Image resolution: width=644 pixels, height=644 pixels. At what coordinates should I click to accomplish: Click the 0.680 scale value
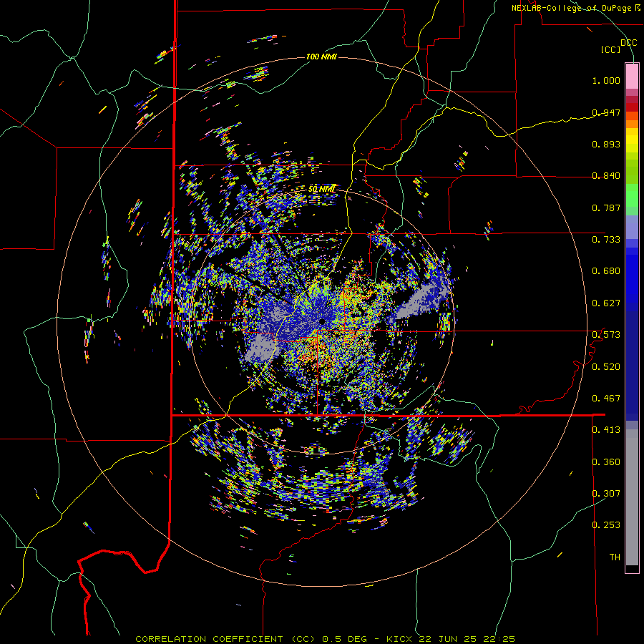click(606, 270)
